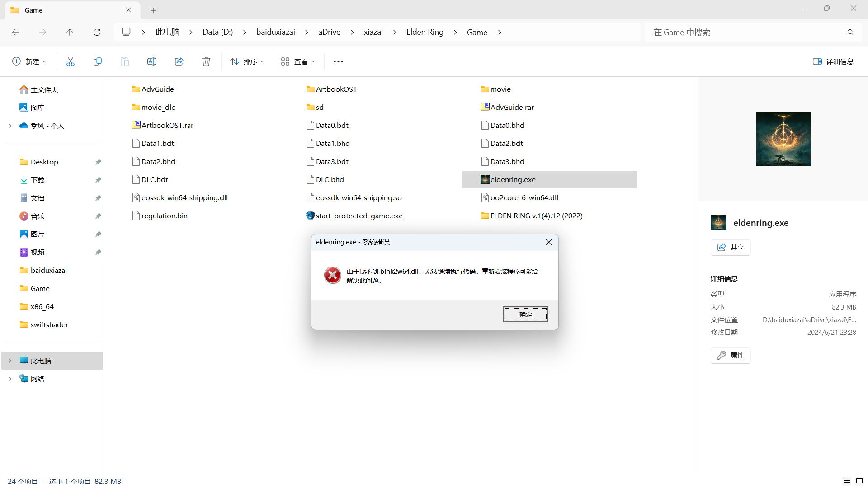Viewport: 868px width, 488px height.
Task: Open the 查看 view dropdown
Action: point(297,61)
